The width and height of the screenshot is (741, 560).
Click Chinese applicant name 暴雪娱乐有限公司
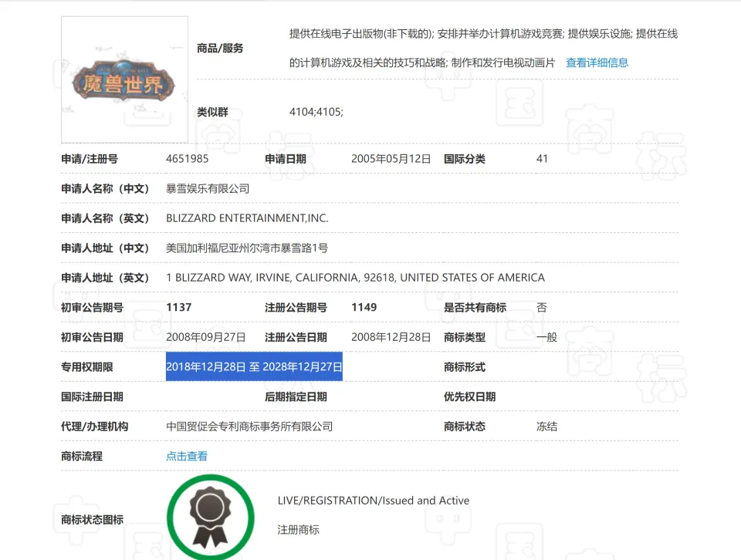click(x=208, y=188)
